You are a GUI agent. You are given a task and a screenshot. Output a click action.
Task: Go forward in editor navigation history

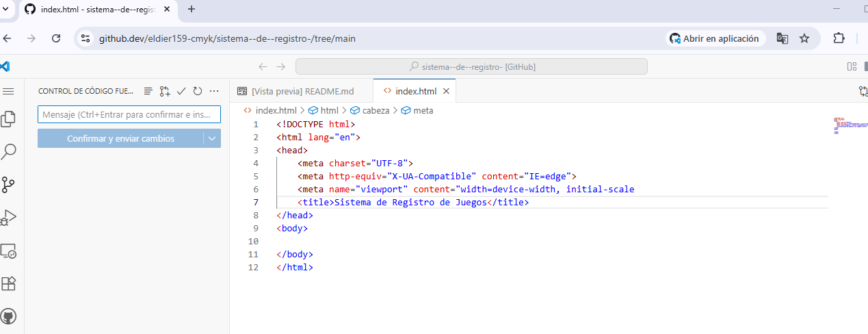(x=280, y=66)
